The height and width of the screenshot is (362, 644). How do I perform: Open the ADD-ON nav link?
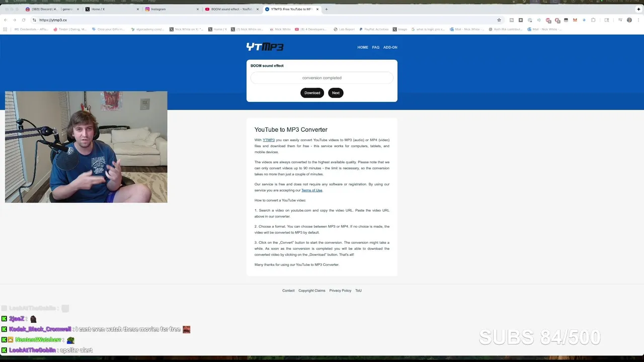(390, 47)
